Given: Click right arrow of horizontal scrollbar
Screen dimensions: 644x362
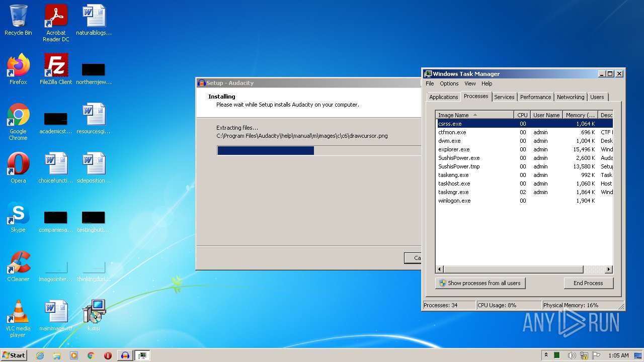Looking at the screenshot, I should click(608, 269).
